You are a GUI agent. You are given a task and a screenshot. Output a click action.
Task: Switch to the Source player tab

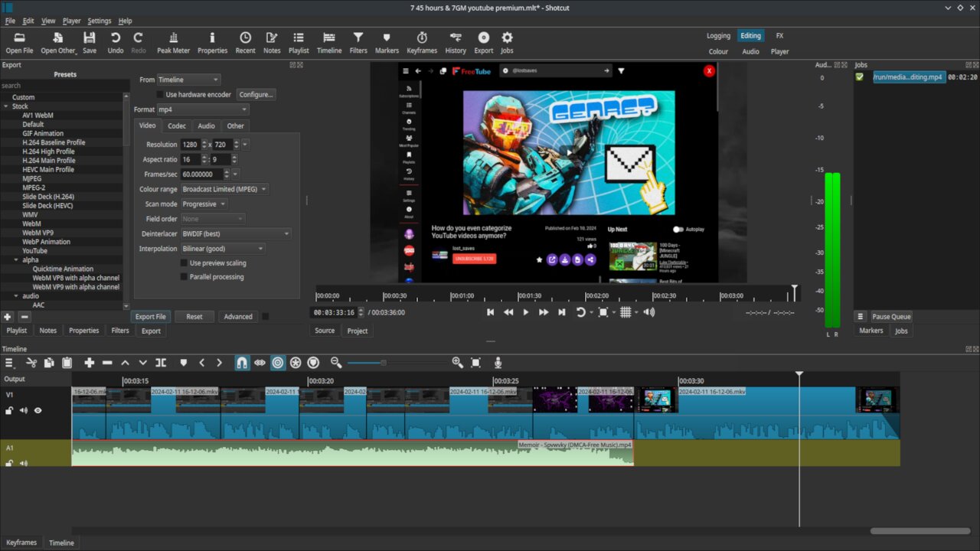pyautogui.click(x=325, y=331)
